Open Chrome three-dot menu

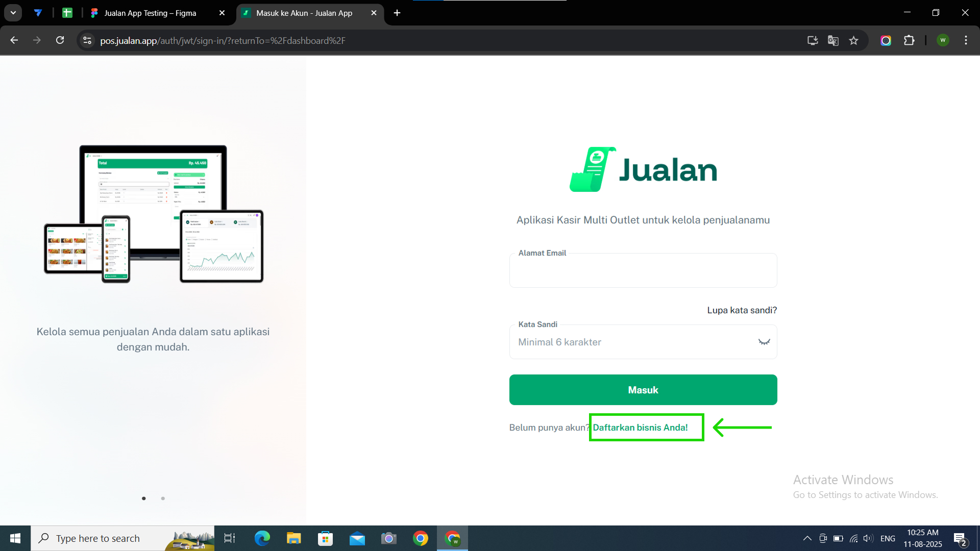point(966,40)
